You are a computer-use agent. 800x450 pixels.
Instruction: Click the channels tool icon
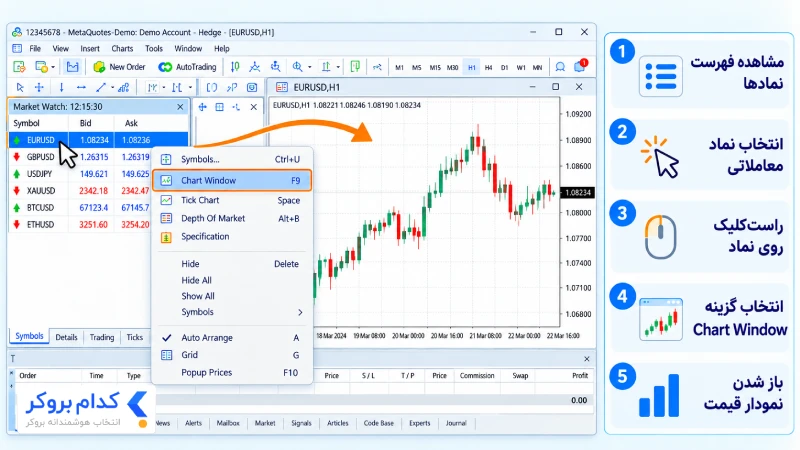tap(177, 87)
